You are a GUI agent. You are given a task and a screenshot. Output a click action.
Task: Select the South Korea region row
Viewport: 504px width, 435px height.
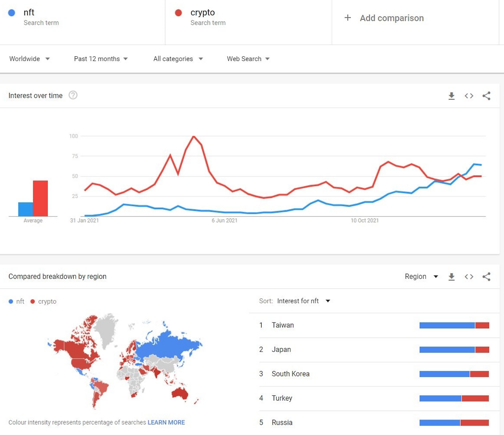click(x=374, y=374)
